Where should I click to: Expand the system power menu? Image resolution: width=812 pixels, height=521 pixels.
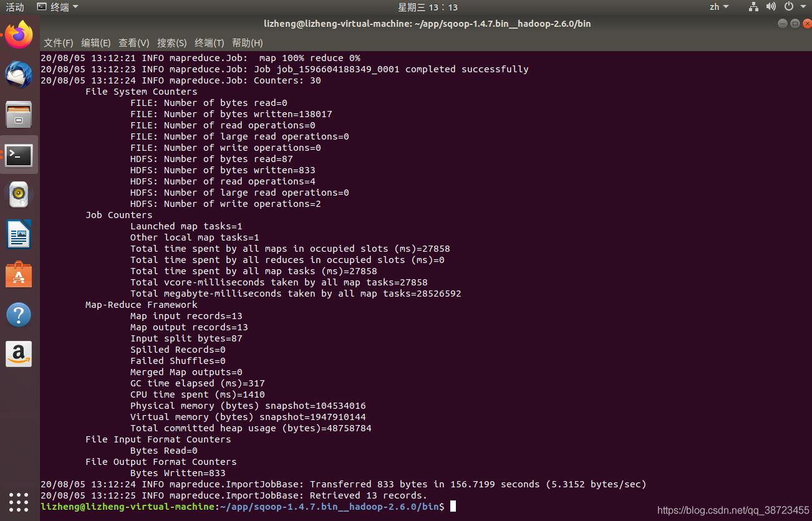pos(792,7)
